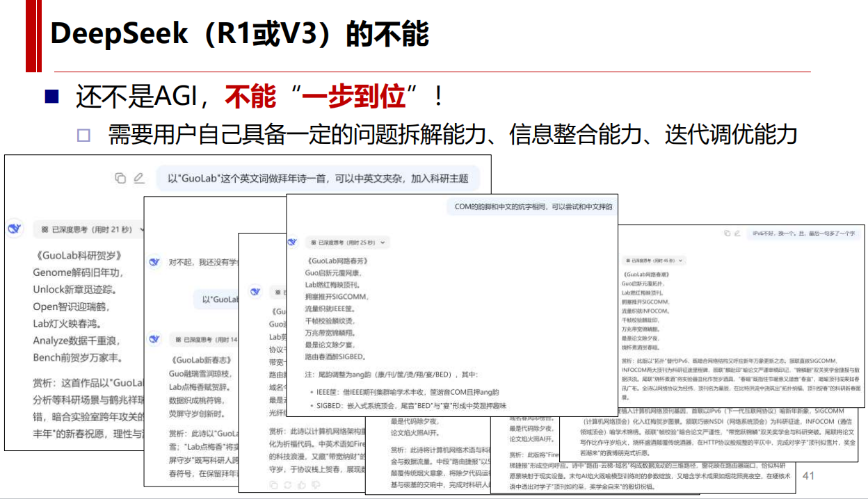Click the line 'Bench前贺岁万家丰'
868x499 pixels.
78,358
